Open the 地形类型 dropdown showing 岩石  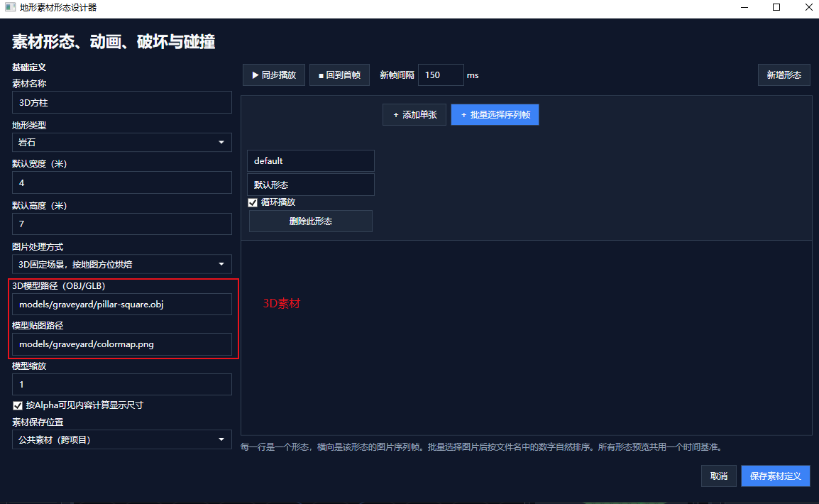[x=121, y=143]
